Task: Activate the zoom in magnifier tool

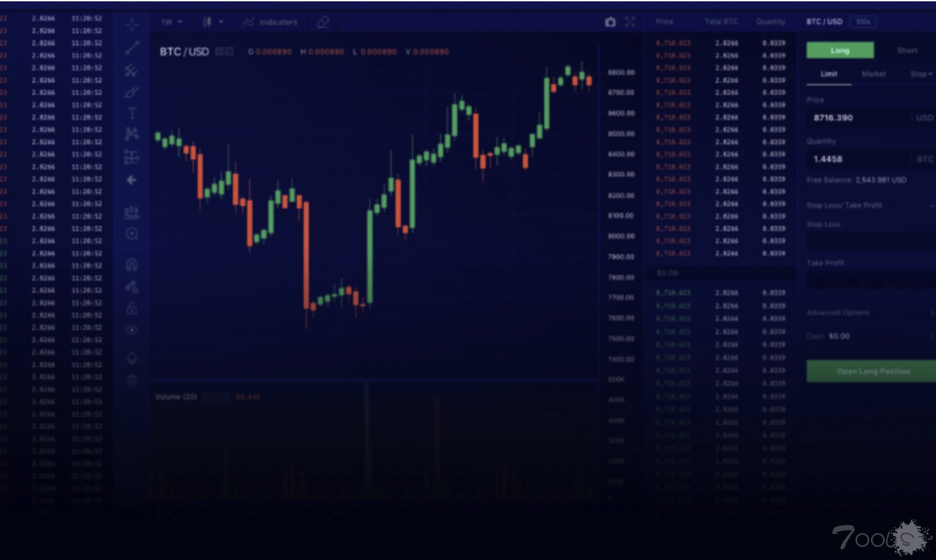Action: (132, 234)
